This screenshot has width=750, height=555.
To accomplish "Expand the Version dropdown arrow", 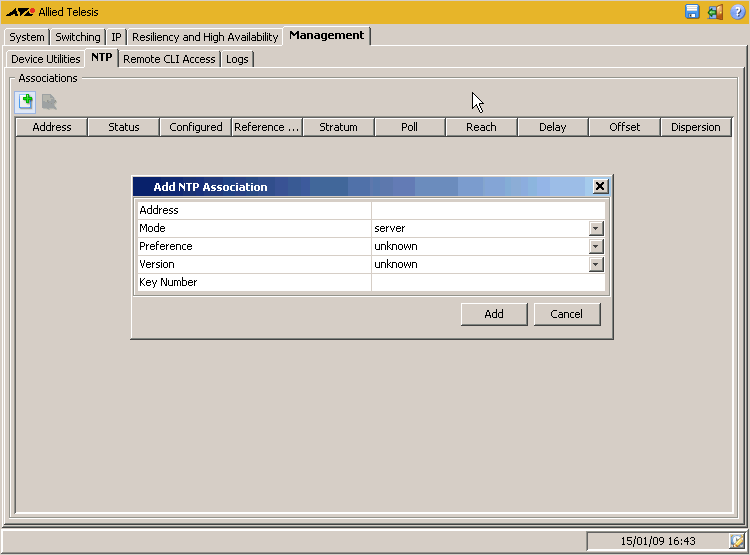I will pyautogui.click(x=596, y=264).
